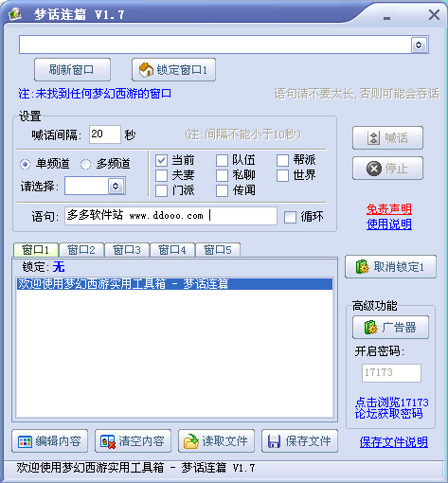Uncheck the 当前 channel checkbox
The height and width of the screenshot is (483, 448).
coord(161,160)
